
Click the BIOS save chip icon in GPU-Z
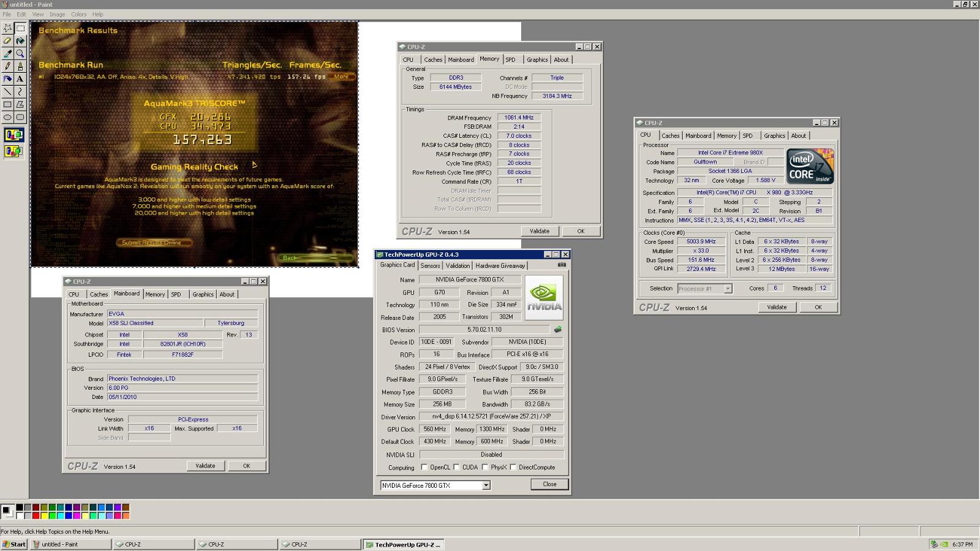558,329
